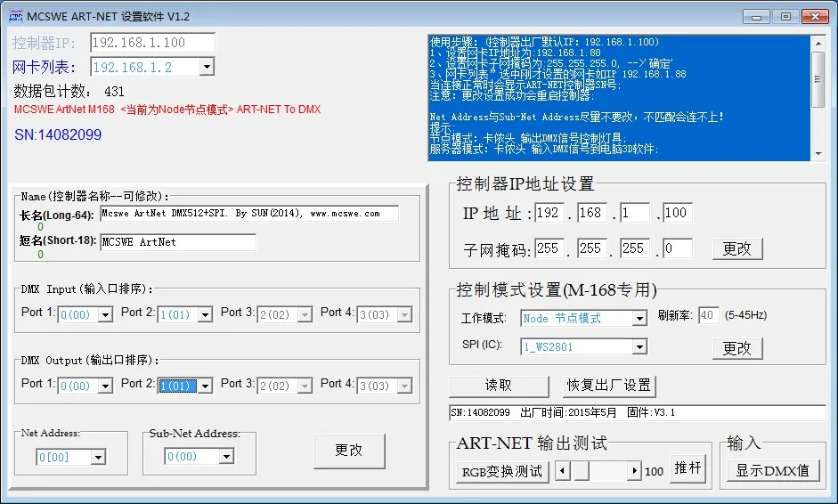
Task: Click 更改 button in IP地址设置 group
Action: [x=737, y=248]
